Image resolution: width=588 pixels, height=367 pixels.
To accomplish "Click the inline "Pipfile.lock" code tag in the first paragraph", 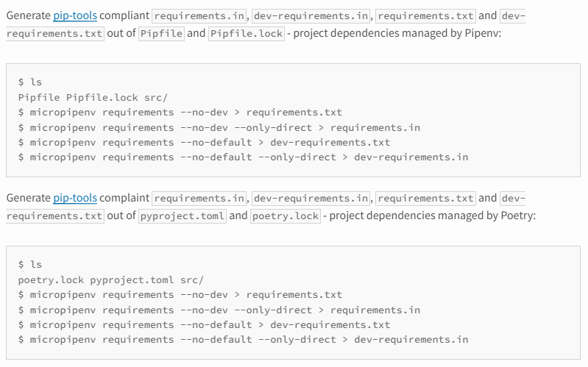I will pos(247,34).
